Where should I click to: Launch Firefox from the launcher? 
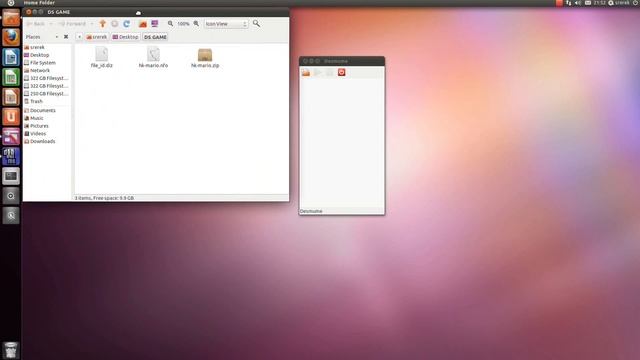click(11, 38)
